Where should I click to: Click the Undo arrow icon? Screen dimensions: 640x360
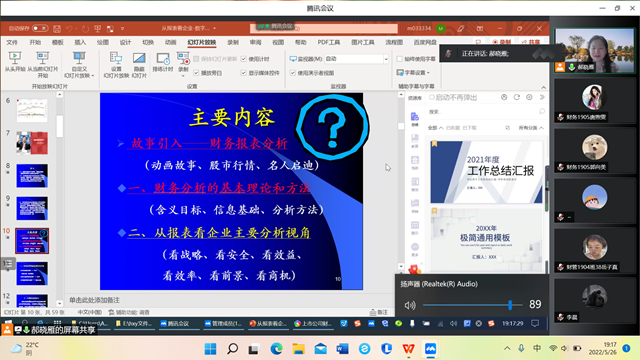pyautogui.click(x=69, y=29)
